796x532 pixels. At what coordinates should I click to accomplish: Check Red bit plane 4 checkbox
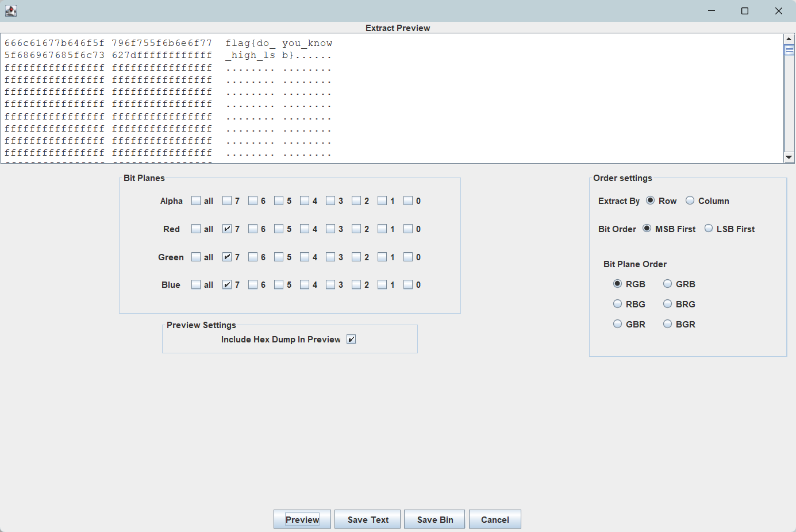305,229
